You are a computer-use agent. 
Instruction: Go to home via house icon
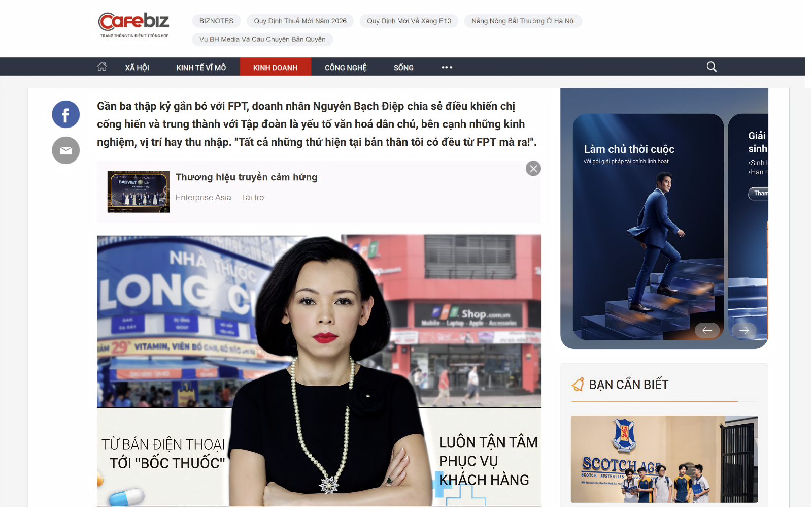pos(102,67)
